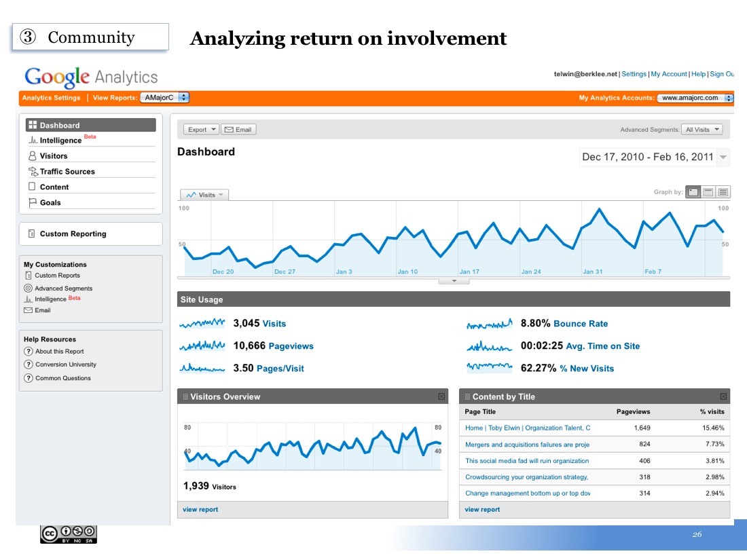Click the Pageviews column header
The height and width of the screenshot is (560, 747).
click(x=633, y=411)
